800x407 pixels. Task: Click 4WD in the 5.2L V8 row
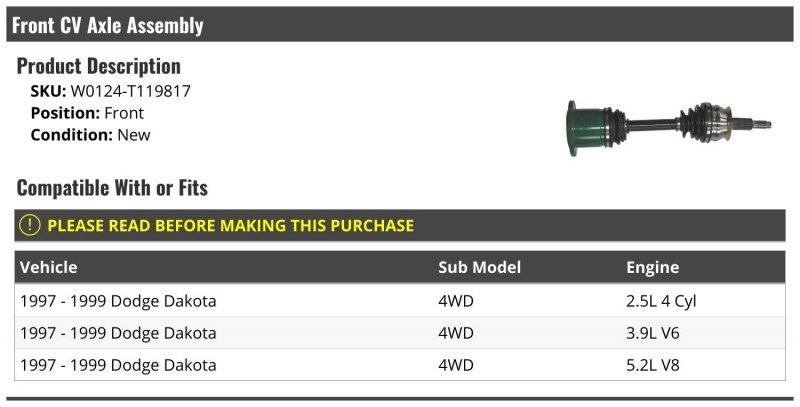click(x=457, y=364)
